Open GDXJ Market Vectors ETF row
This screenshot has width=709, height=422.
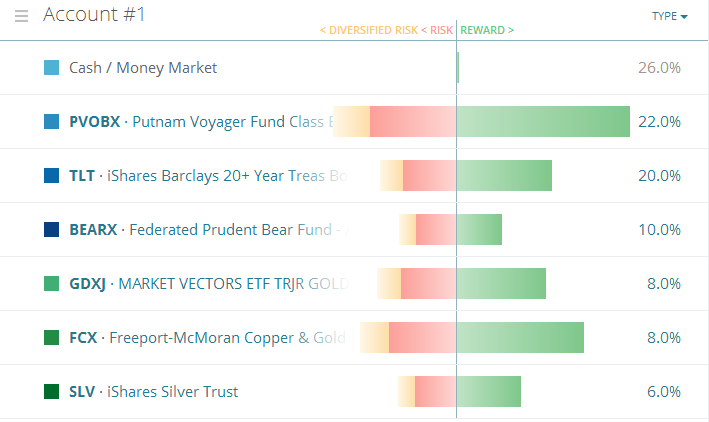200,284
